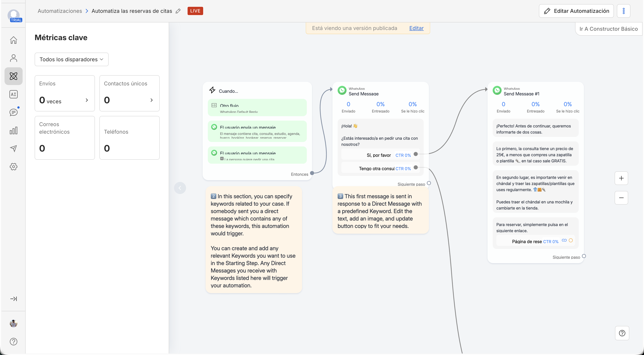Open the Todos los disparadores dropdown

point(72,59)
